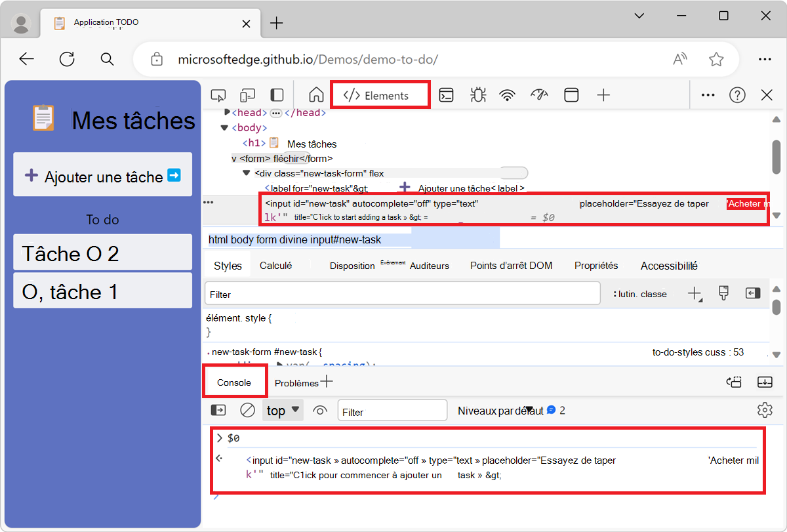Add new style rule plus icon

[695, 294]
